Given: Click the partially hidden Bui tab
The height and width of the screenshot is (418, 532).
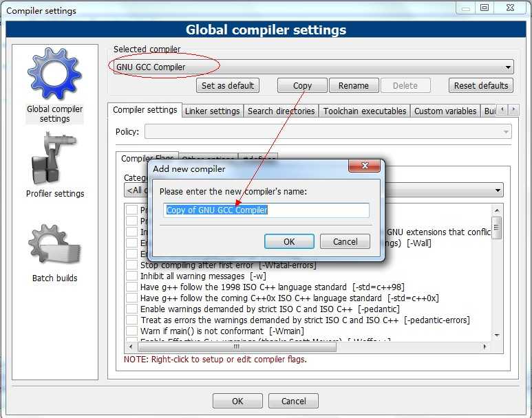Looking at the screenshot, I should [x=489, y=111].
